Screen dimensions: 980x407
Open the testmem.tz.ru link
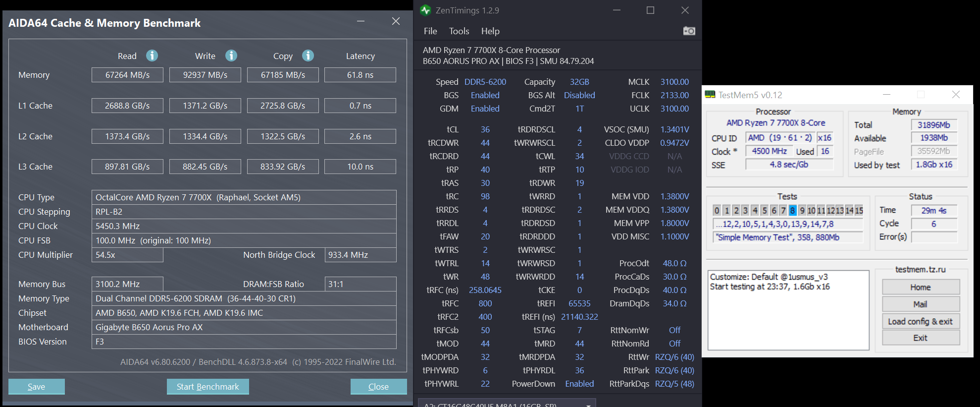click(921, 269)
